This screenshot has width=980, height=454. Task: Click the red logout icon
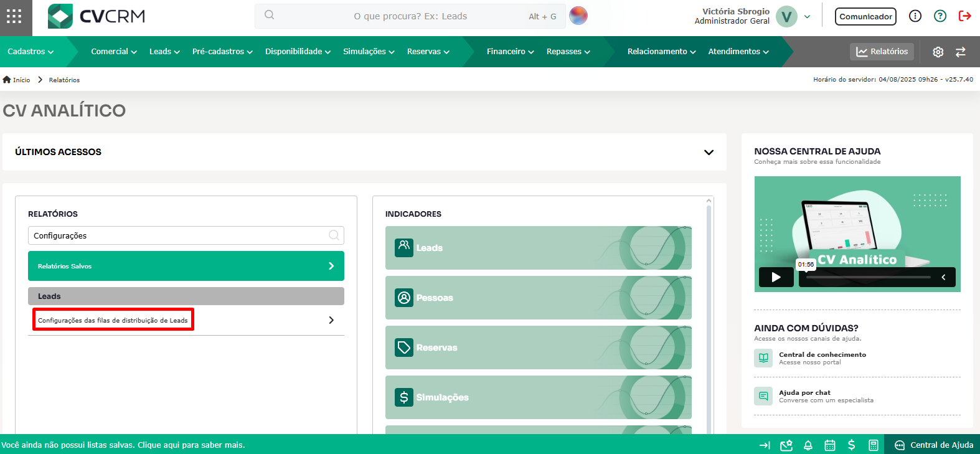[x=965, y=16]
